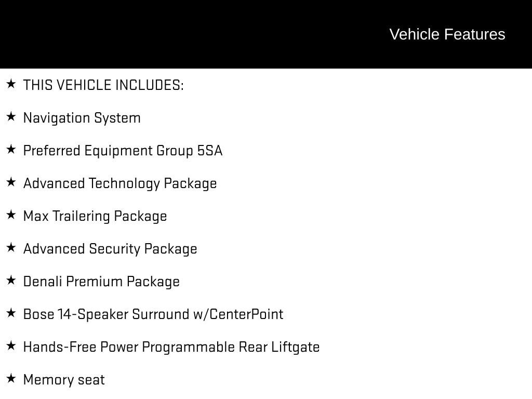Click the Preferred Equipment Group 5SA text
The image size is (532, 399).
tap(123, 151)
